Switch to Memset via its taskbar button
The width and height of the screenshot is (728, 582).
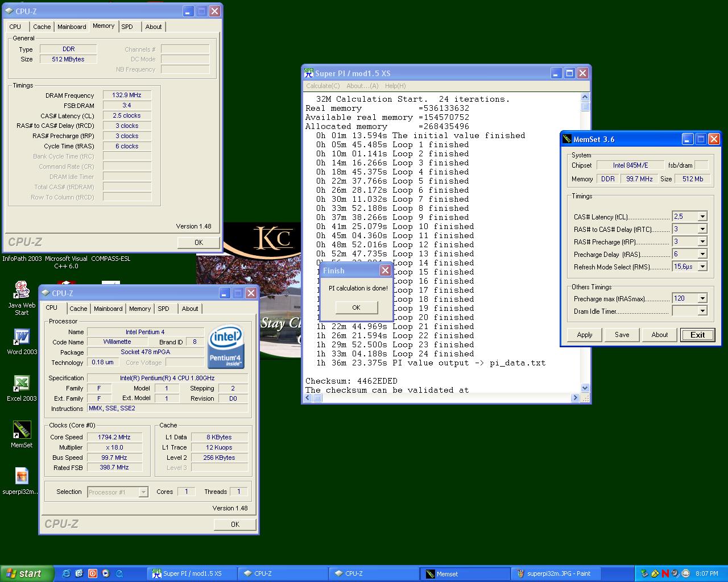tap(466, 573)
